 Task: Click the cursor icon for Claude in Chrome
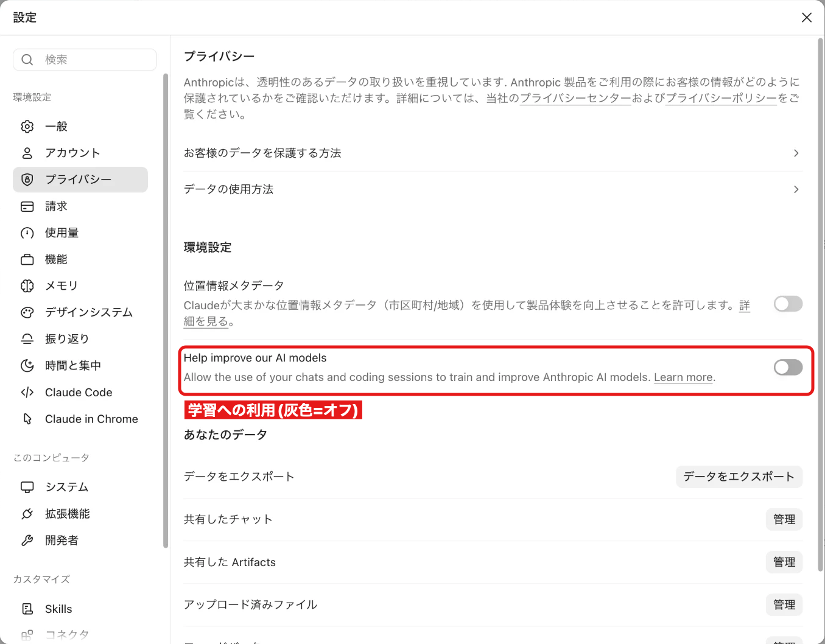click(27, 419)
